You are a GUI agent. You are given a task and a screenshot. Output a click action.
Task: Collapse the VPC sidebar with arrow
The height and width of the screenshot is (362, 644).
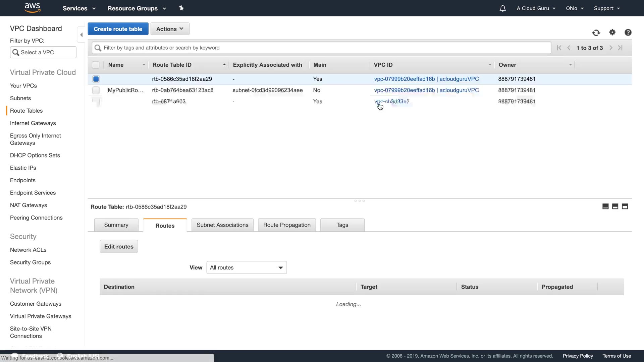point(81,35)
